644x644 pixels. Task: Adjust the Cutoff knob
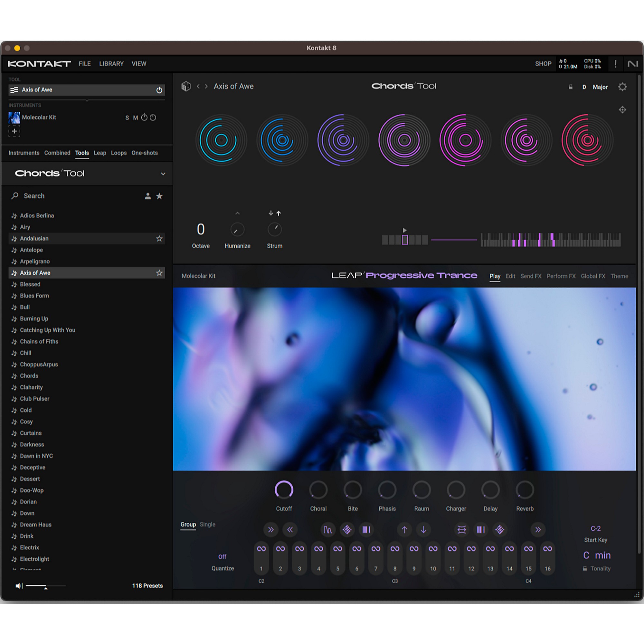pos(284,490)
